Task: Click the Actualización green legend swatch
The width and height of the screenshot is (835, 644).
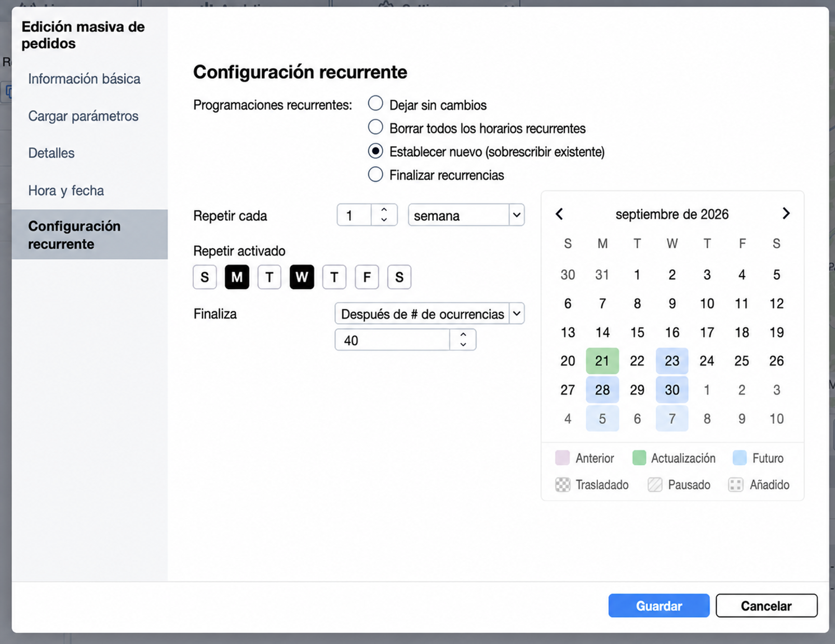Action: pos(639,458)
